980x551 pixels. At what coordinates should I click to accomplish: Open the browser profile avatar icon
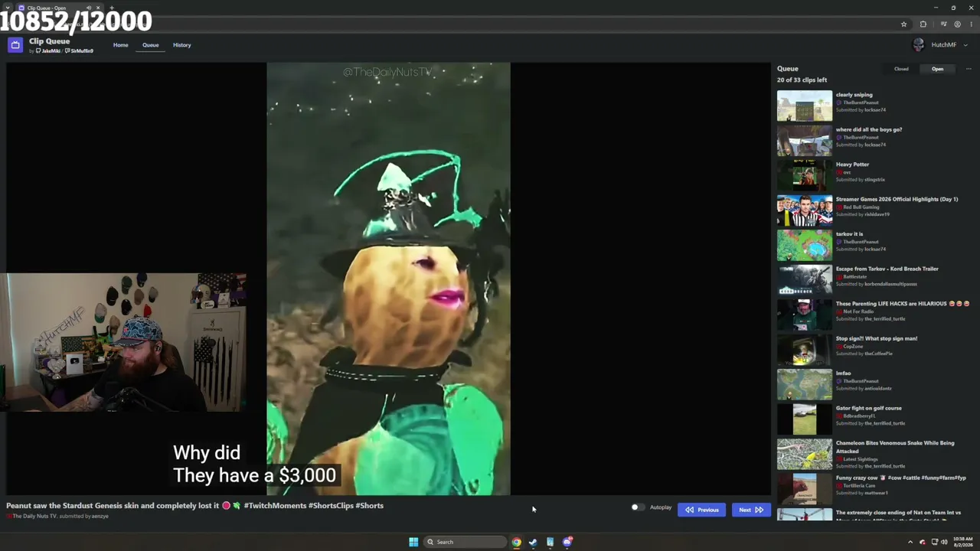click(x=957, y=24)
